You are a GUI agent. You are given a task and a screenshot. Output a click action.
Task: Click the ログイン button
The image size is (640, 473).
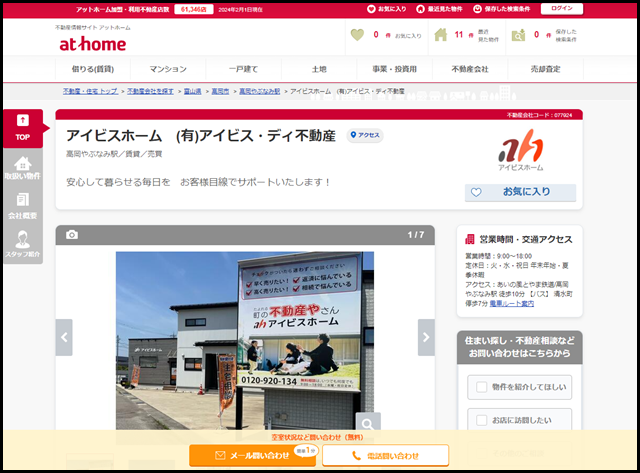point(562,8)
